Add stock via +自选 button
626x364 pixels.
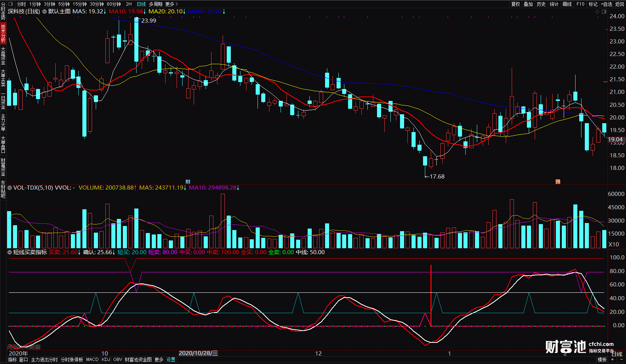click(607, 4)
